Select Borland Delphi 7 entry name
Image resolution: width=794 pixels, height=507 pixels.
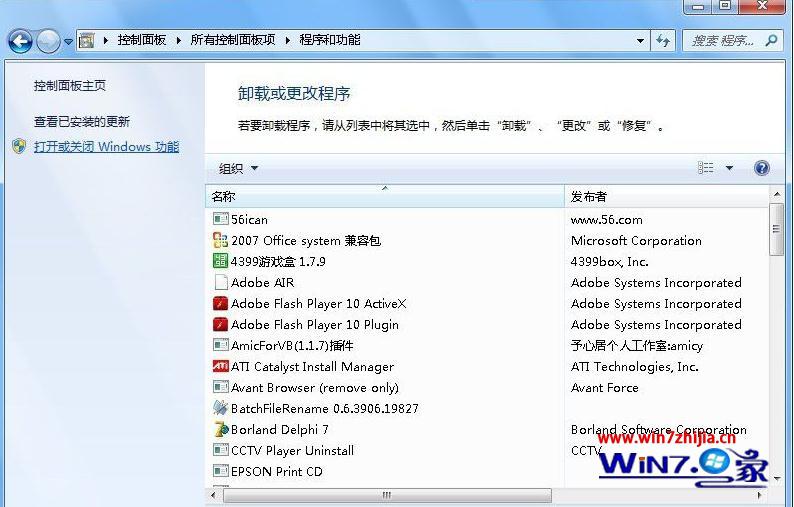(x=280, y=430)
